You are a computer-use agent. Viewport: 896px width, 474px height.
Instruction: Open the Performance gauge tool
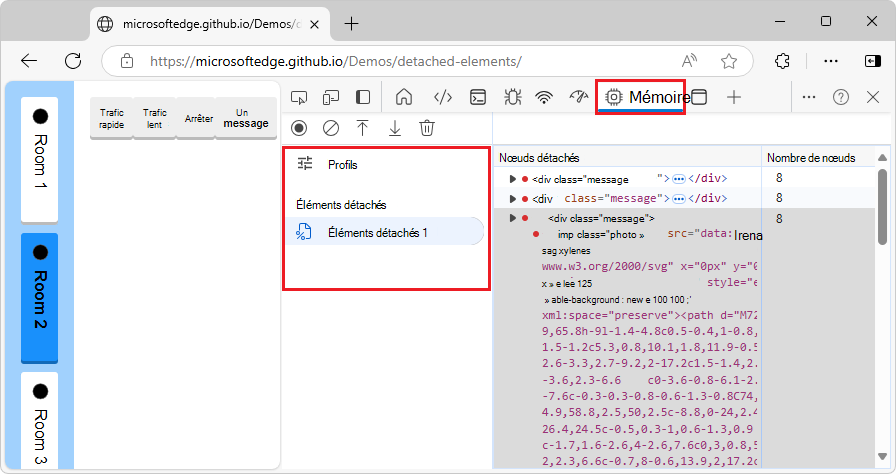pos(578,98)
